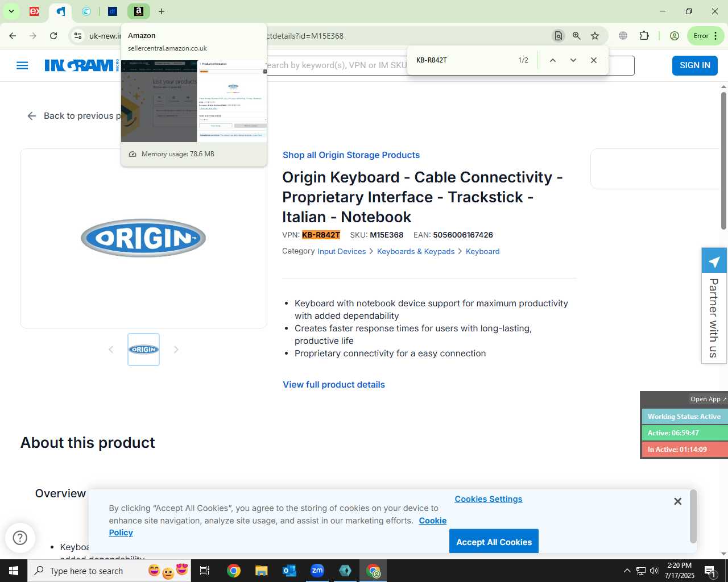
Task: Open volume control in system tray
Action: (x=654, y=571)
